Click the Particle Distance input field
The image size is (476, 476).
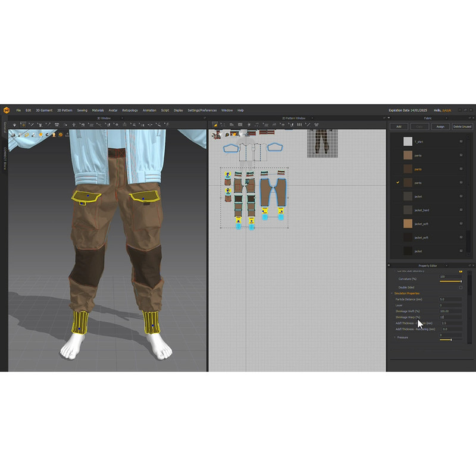[450, 299]
